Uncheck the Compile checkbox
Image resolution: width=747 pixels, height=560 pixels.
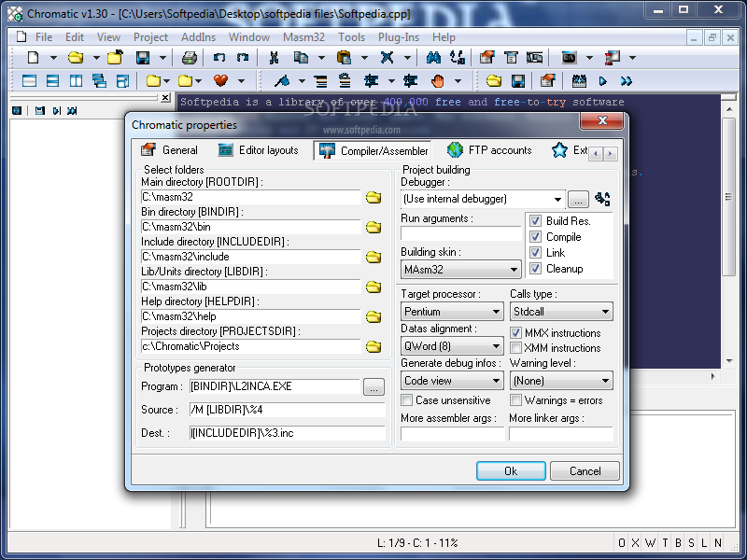(x=535, y=237)
